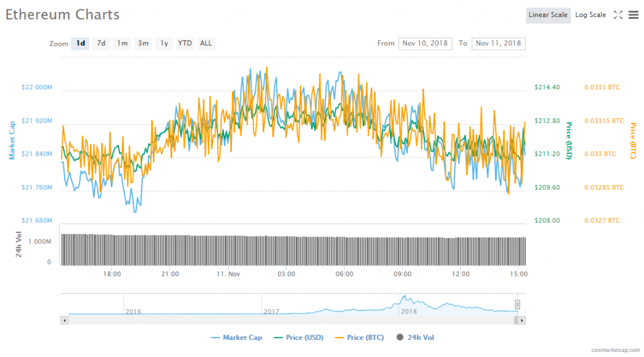Click the navigator scroll left arrow

point(65,320)
